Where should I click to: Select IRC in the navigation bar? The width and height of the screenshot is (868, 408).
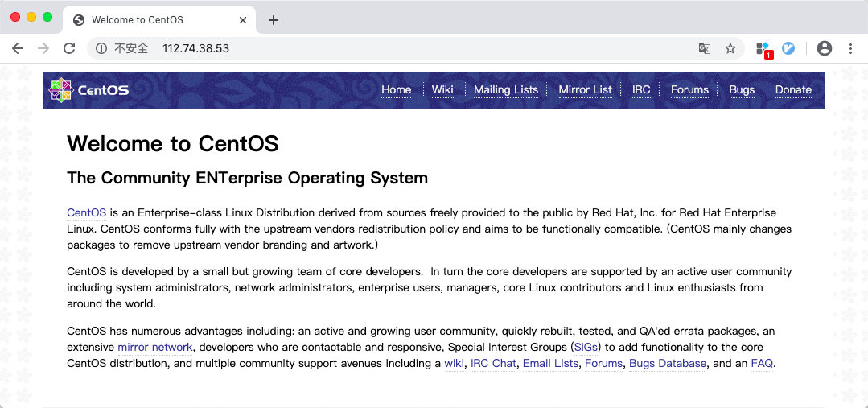tap(641, 89)
